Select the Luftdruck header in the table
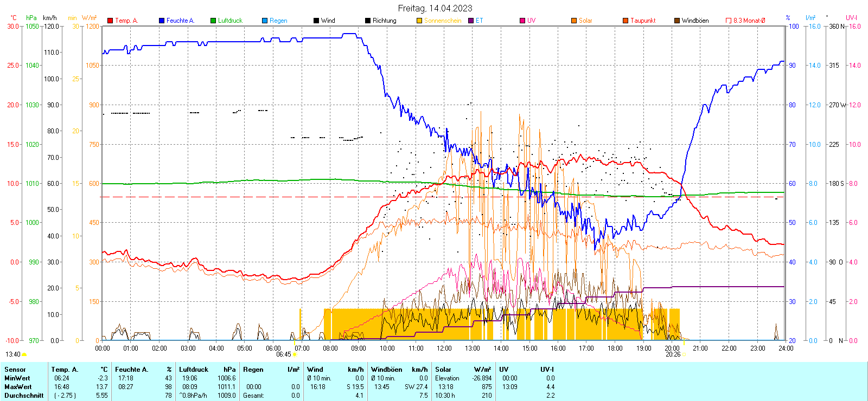Viewport: 868px width, 401px height. point(194,370)
